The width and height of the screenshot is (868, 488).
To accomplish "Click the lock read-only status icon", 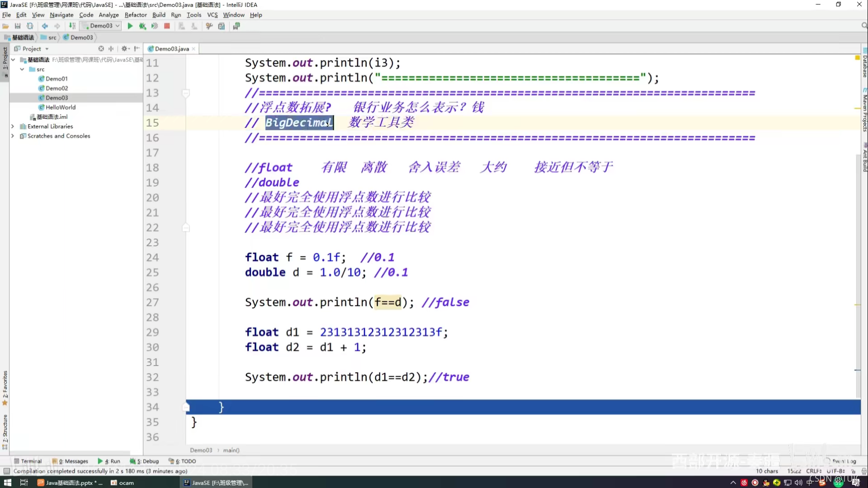I will click(x=853, y=471).
